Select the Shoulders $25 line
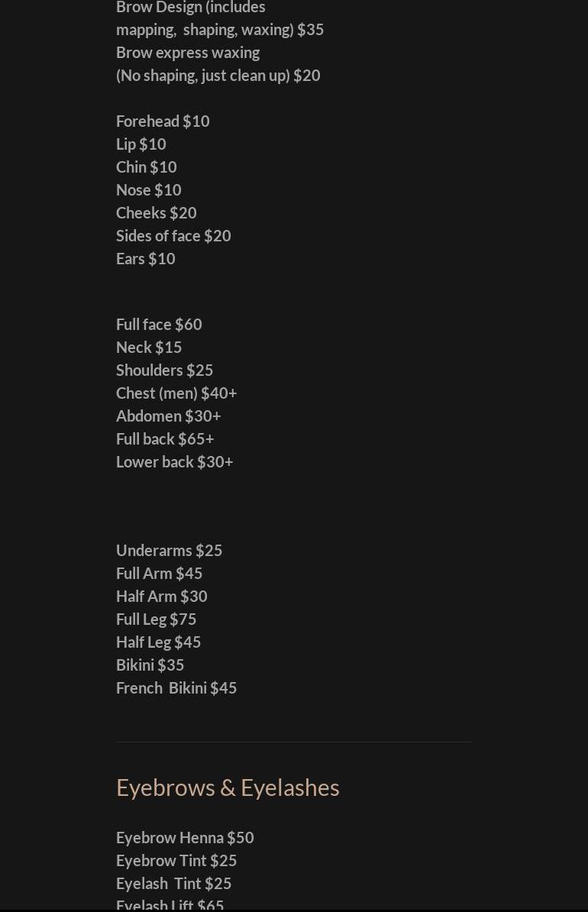The width and height of the screenshot is (588, 912). pyautogui.click(x=165, y=370)
